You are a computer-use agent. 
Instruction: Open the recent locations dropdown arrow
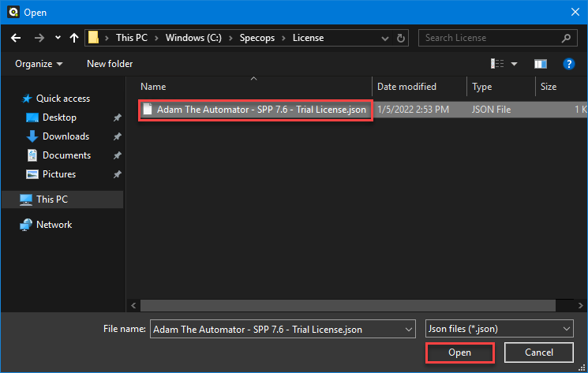click(x=58, y=37)
